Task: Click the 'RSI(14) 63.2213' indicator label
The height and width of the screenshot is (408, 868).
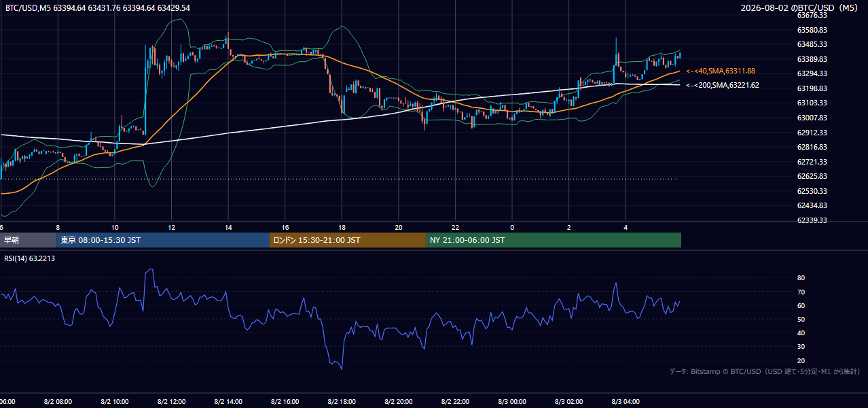Action: coord(30,258)
